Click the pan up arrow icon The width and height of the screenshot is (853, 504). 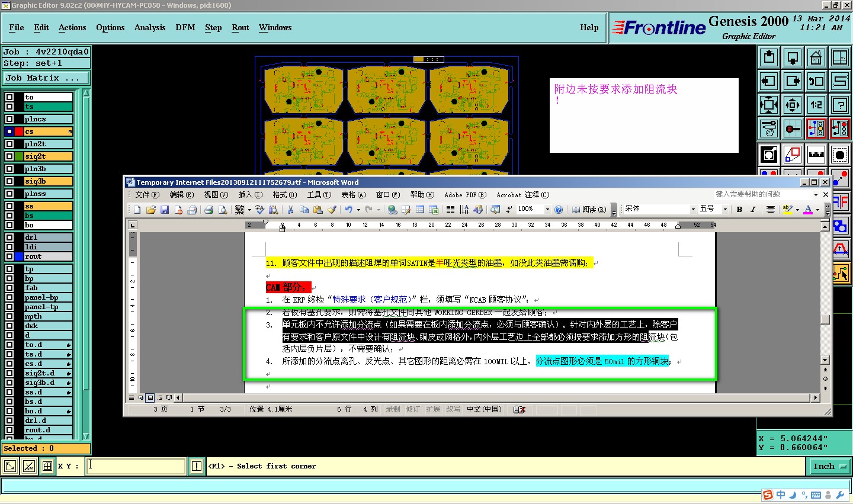(x=769, y=57)
